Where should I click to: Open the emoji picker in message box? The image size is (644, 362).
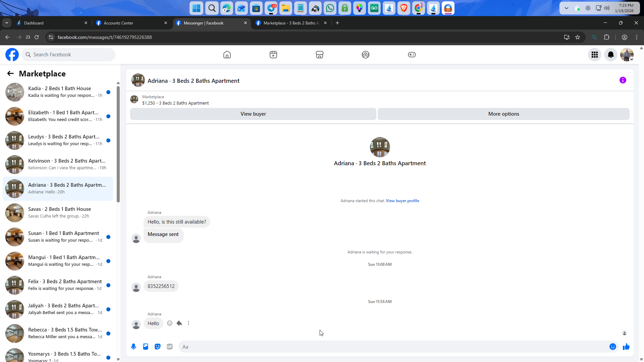pos(612,347)
